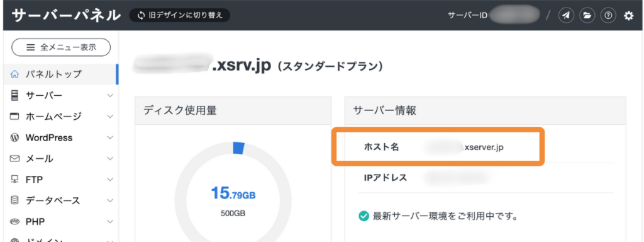Expand the メール chevron
644x242 pixels.
(x=109, y=158)
